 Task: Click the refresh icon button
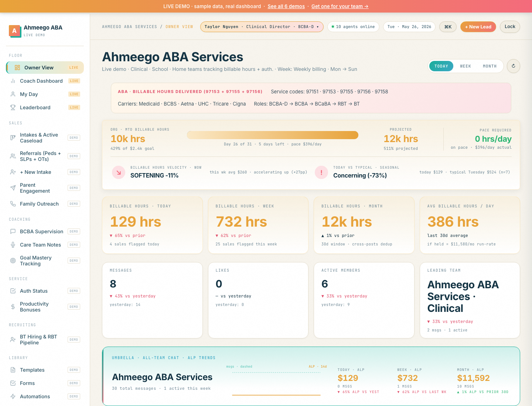tap(513, 66)
